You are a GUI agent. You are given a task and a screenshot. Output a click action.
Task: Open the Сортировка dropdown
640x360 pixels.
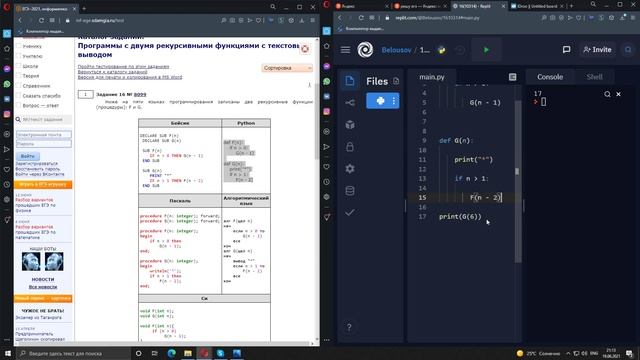point(287,68)
